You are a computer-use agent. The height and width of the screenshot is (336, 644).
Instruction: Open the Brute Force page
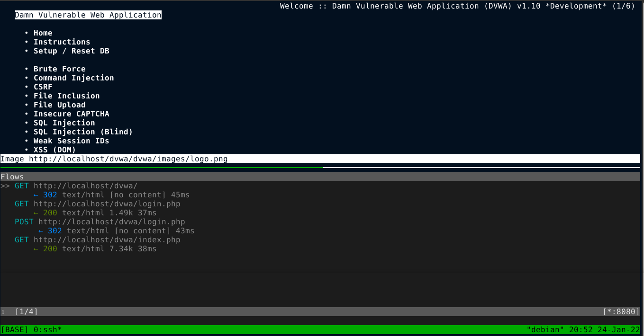pos(59,69)
